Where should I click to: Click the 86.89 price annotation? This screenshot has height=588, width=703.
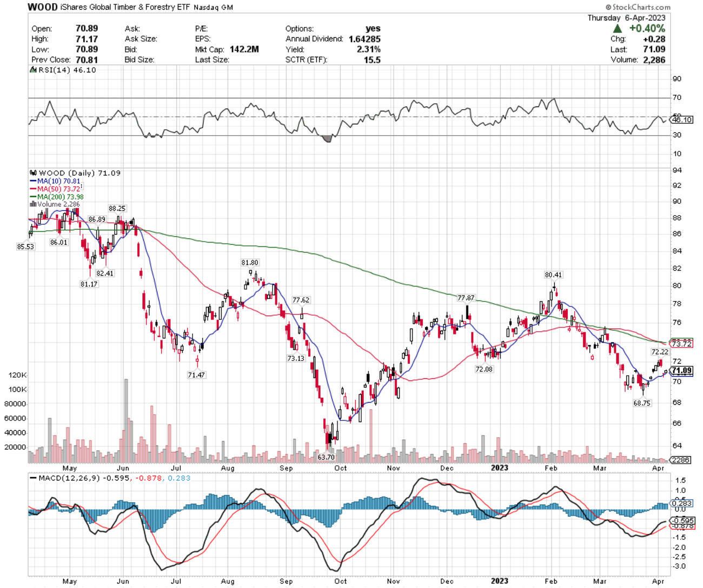coord(97,219)
